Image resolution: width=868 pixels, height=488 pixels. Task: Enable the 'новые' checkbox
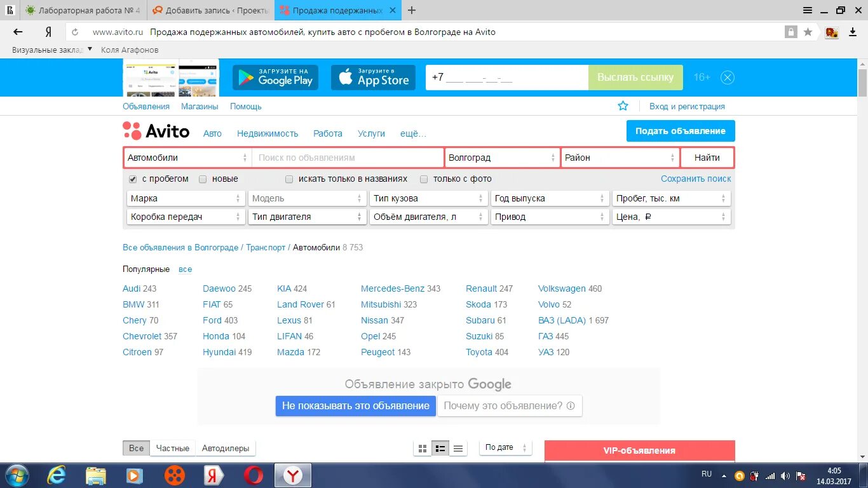tap(203, 179)
